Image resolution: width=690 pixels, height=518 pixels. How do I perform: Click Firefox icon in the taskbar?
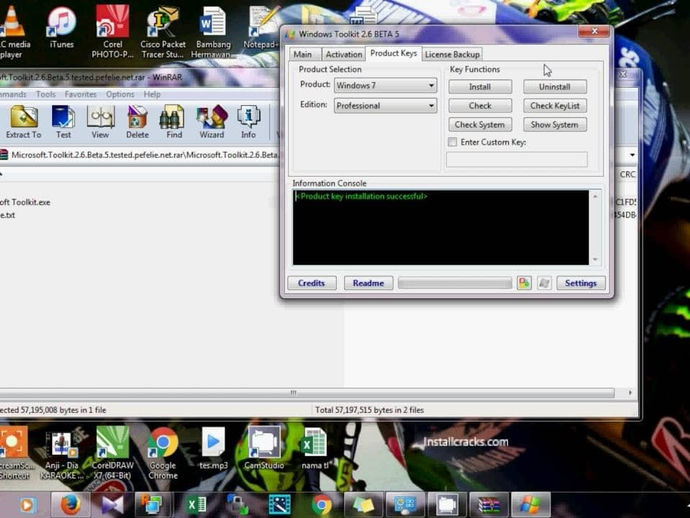[x=70, y=505]
